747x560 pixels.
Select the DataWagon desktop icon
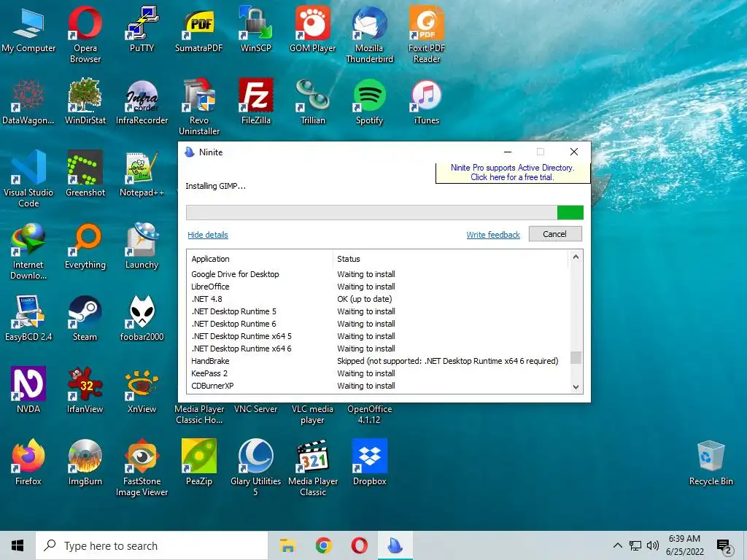coord(28,101)
